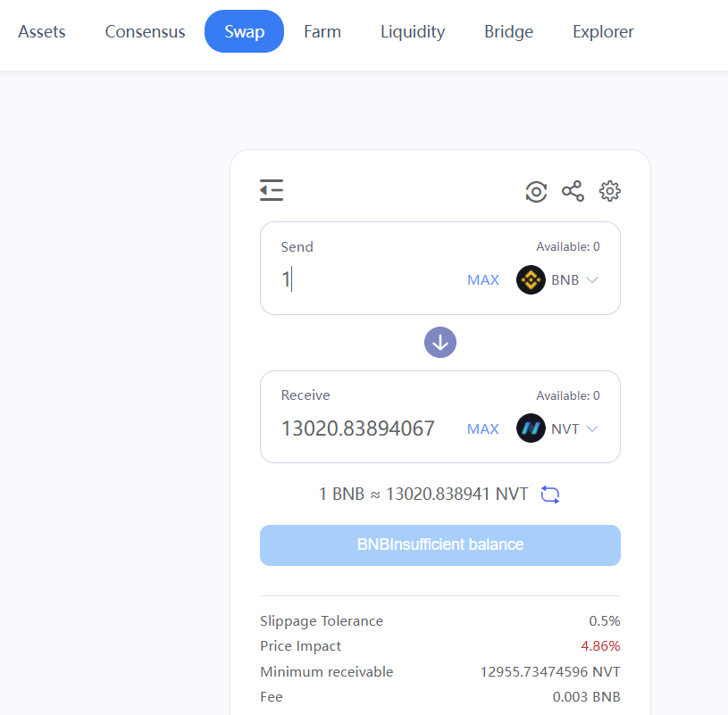
Task: Select the Consensus tab
Action: coord(145,31)
